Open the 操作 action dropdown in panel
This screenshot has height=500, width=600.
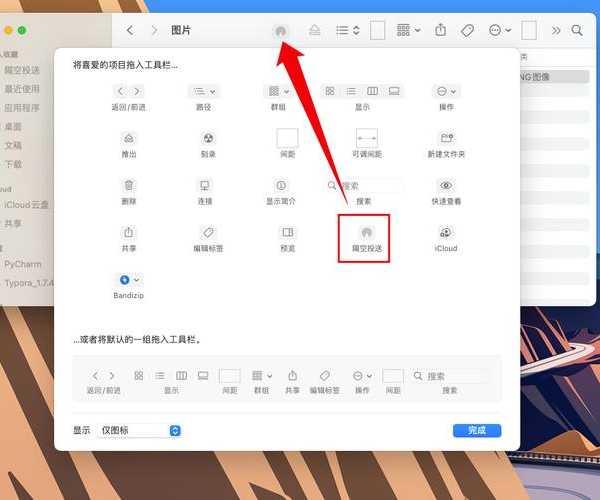[x=446, y=92]
